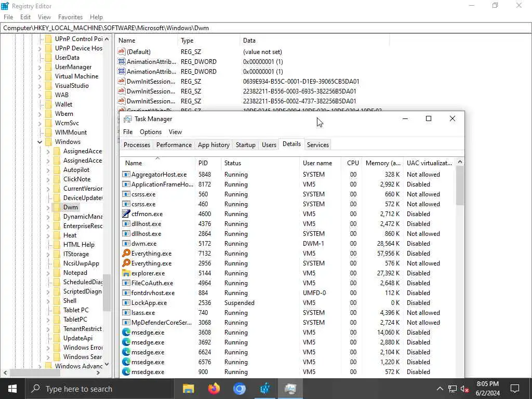Click first AnimationAttrib DWORD value icon
Screen dimensions: 532x399
[122, 61]
